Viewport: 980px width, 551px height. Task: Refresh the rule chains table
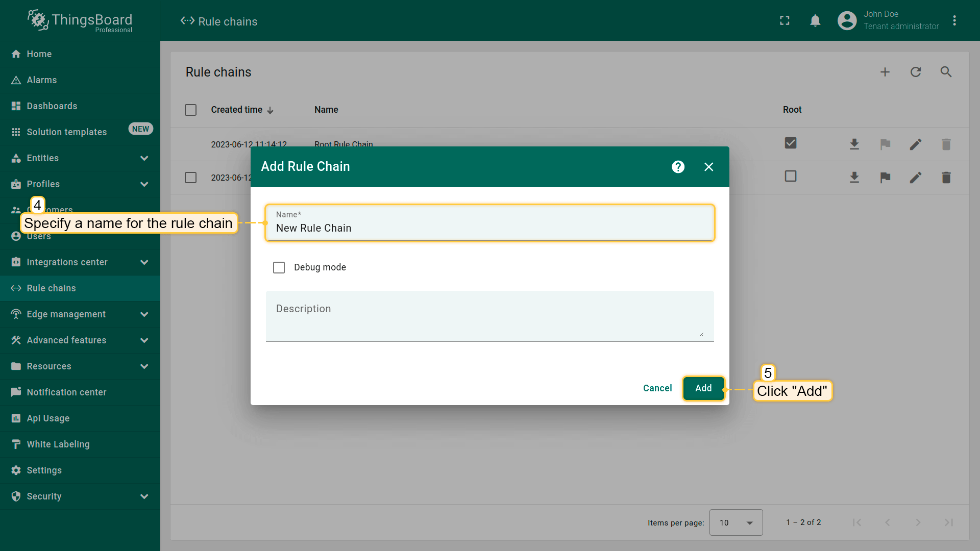916,72
